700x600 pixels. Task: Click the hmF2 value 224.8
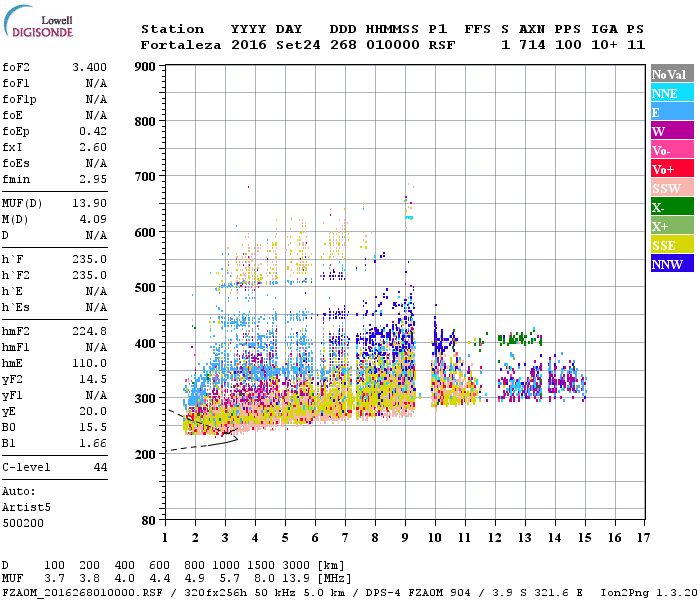pos(89,331)
